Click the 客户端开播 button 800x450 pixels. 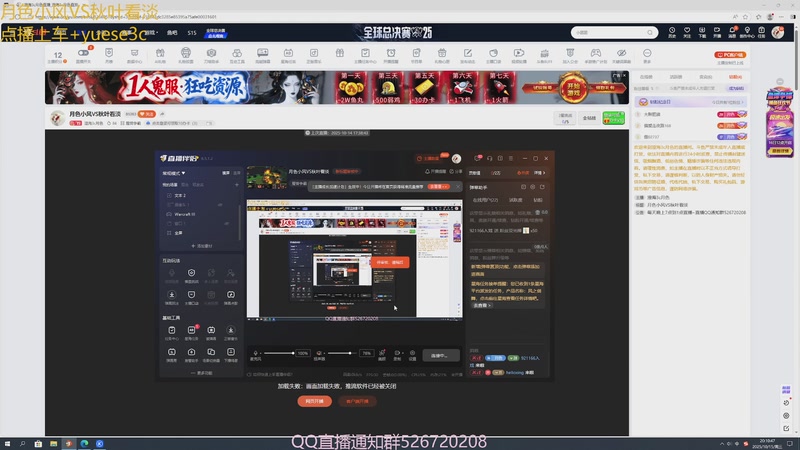[x=357, y=401]
